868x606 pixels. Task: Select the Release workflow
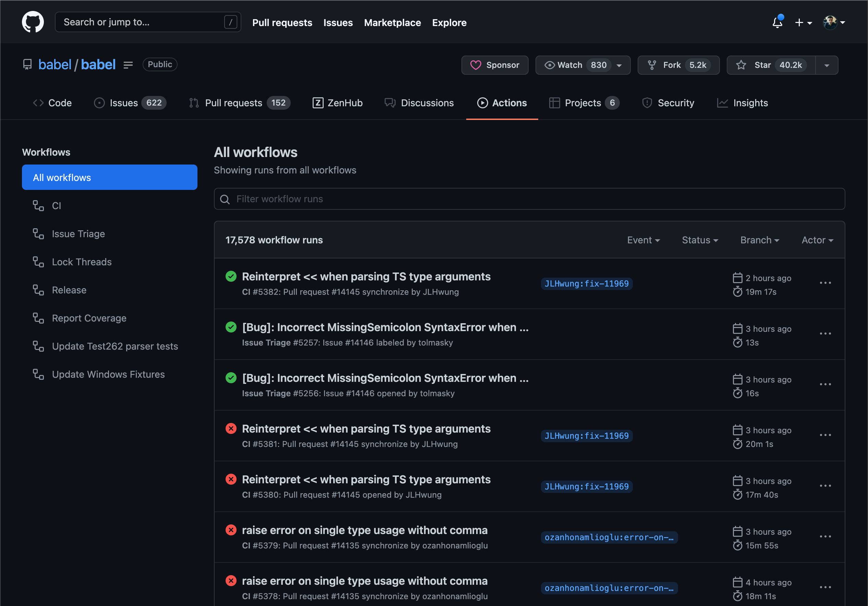[x=110, y=290]
